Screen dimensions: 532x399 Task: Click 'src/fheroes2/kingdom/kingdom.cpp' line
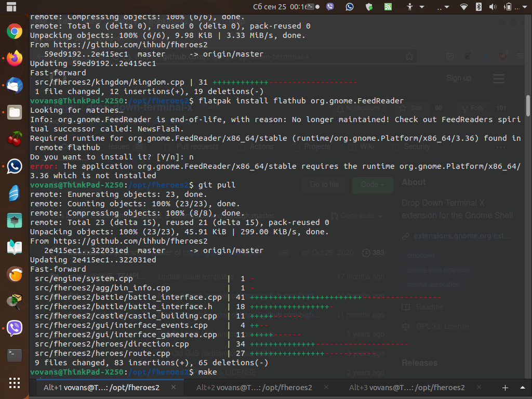(x=110, y=82)
